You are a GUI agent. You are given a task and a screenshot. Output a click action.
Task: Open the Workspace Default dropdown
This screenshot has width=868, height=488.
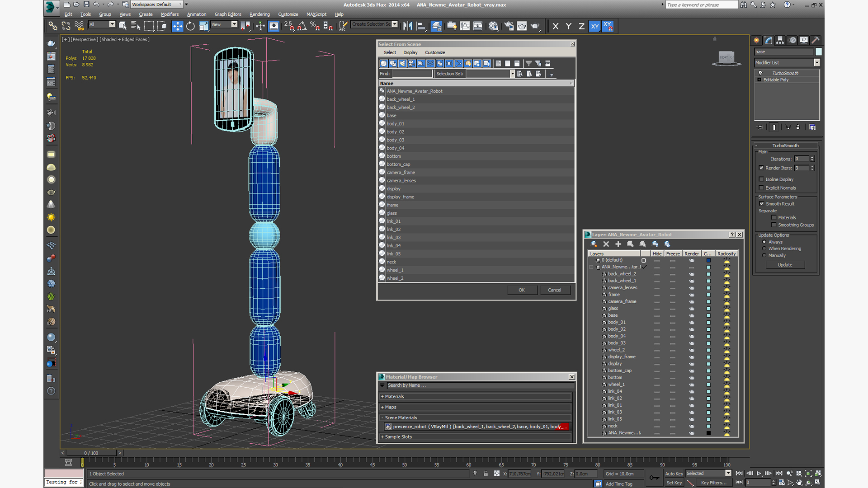[156, 5]
